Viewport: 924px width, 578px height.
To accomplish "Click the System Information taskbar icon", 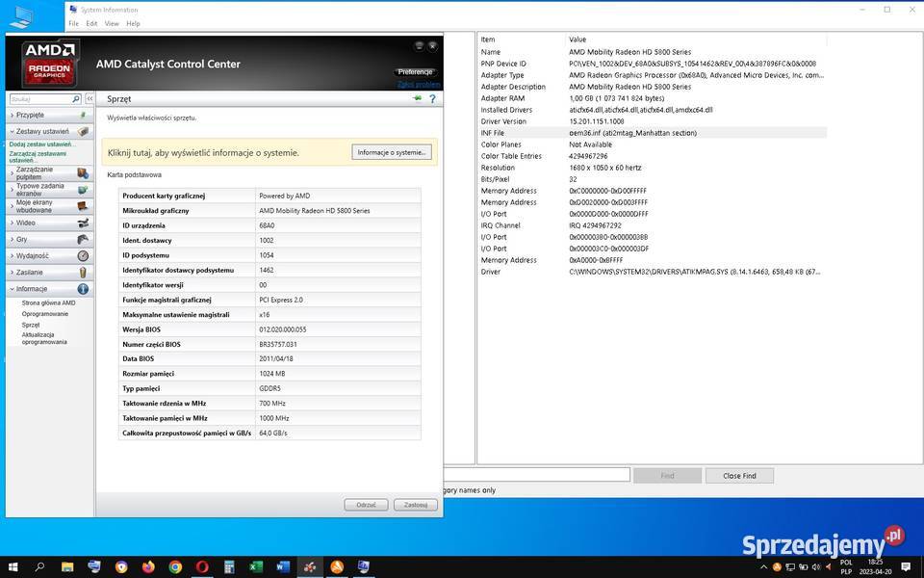I will [364, 566].
